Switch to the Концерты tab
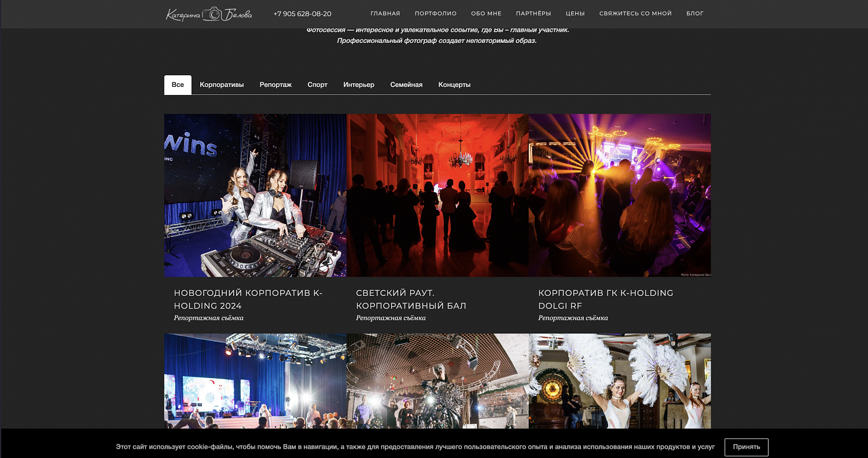This screenshot has width=868, height=458. tap(454, 85)
